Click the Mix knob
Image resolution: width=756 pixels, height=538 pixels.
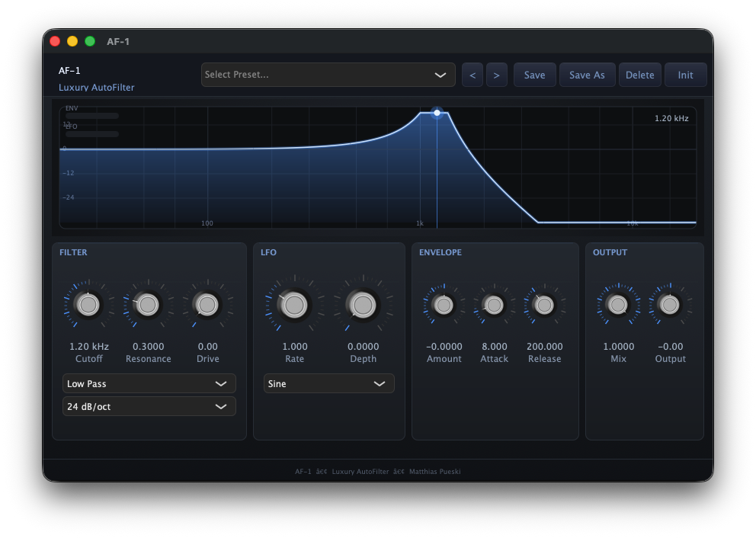tap(618, 305)
